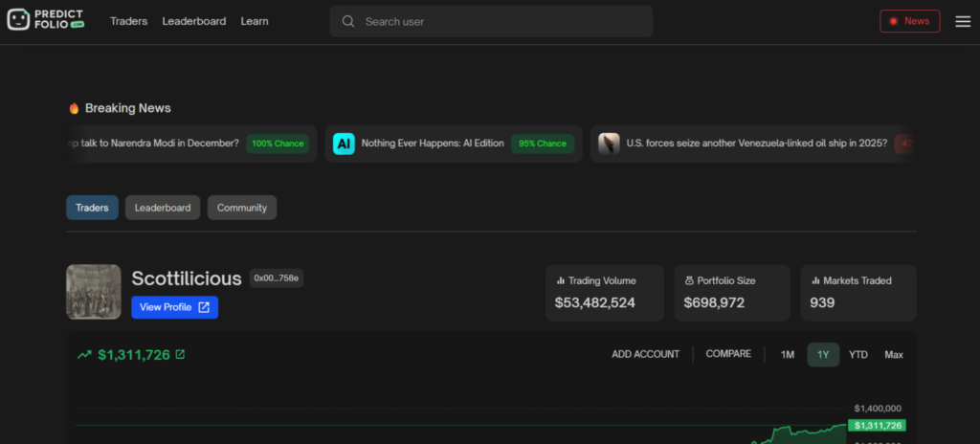This screenshot has width=980, height=444.
Task: Select the 1Y time range
Action: [823, 354]
